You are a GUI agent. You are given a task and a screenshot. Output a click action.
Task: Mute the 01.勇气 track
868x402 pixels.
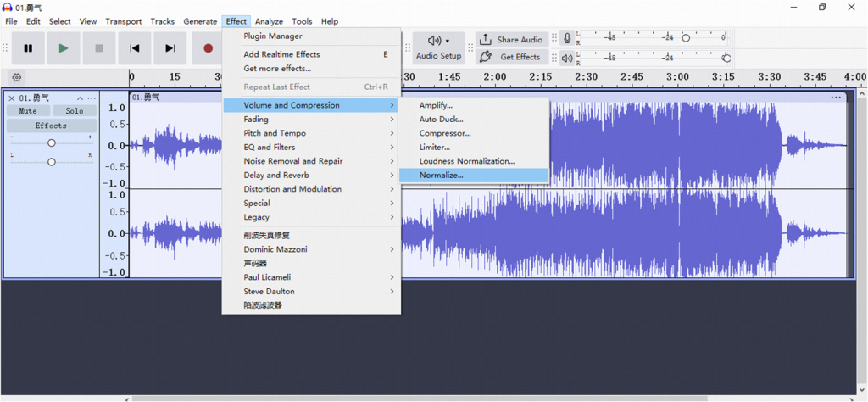pos(28,111)
